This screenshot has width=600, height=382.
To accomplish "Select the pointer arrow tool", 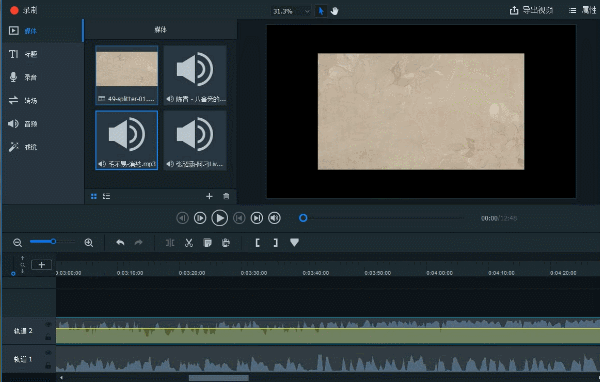I will tap(321, 11).
